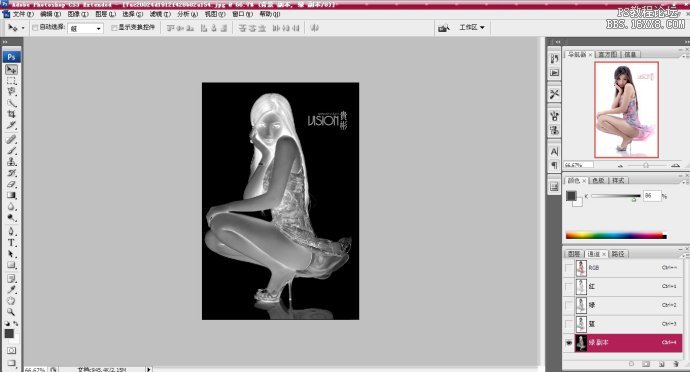690x372 pixels.
Task: Open the Character panel dock icon
Action: pos(554,151)
